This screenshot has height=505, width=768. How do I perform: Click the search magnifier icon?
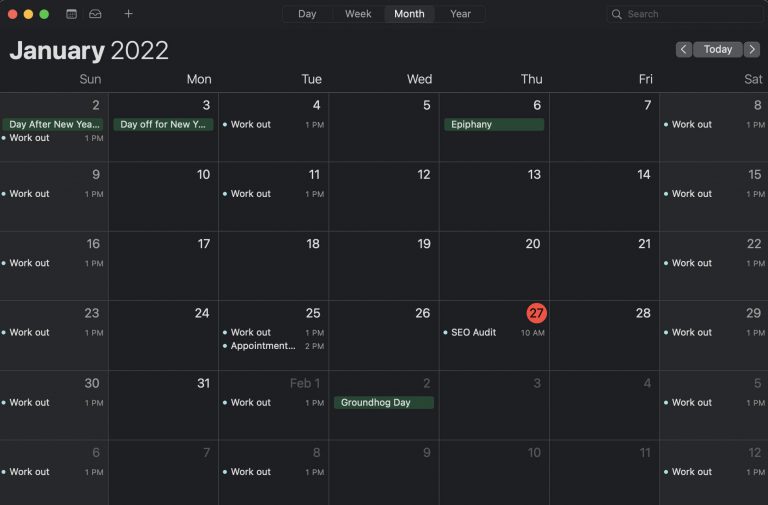pos(618,14)
